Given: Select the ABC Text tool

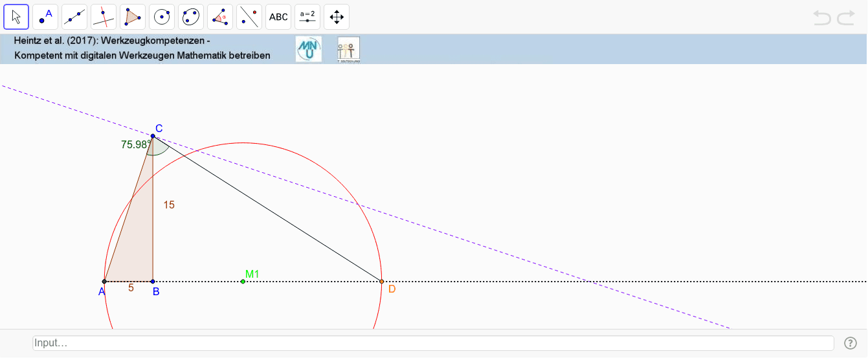Looking at the screenshot, I should pyautogui.click(x=278, y=17).
